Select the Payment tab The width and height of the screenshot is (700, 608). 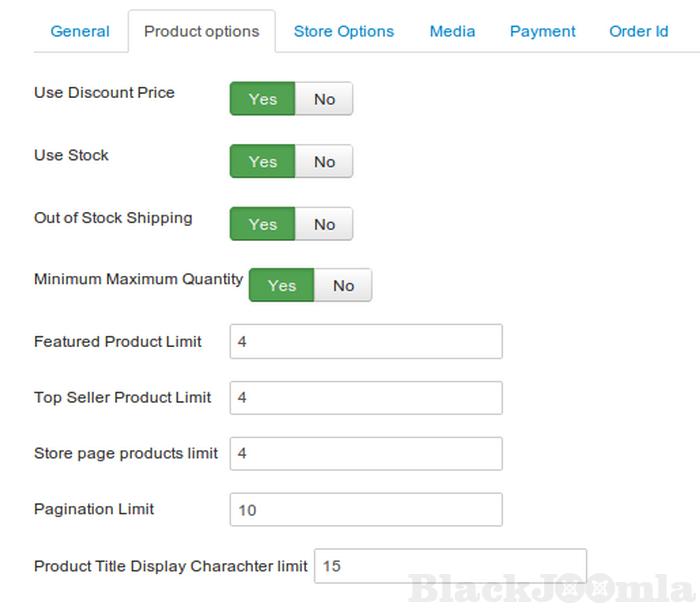(543, 31)
